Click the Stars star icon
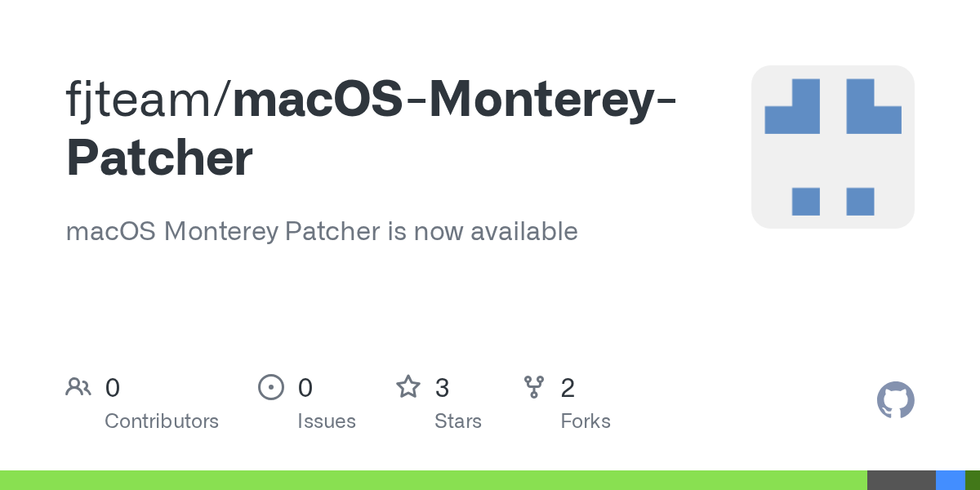Image resolution: width=980 pixels, height=490 pixels. pos(408,386)
